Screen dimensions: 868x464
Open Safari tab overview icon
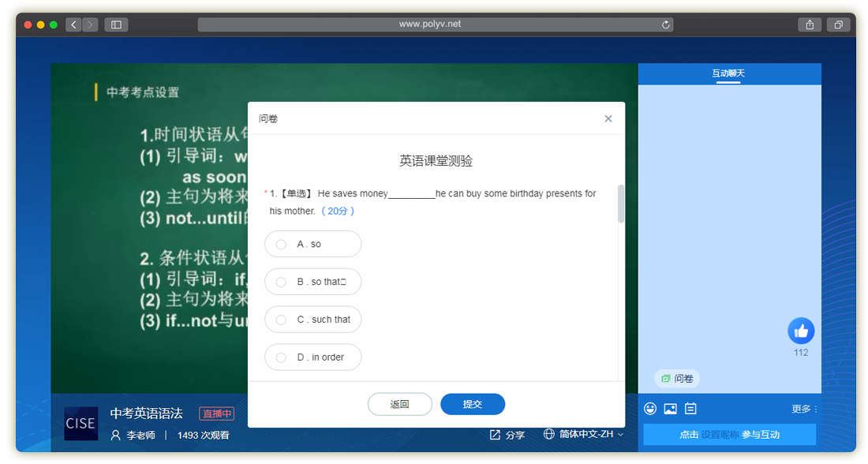(838, 24)
